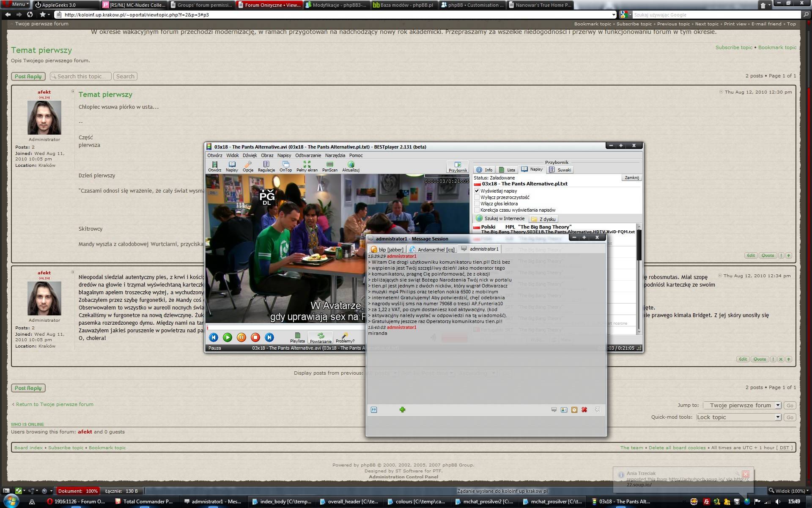
Task: Open the Napisy subtitles toolbar icon in BESTplayer
Action: (232, 166)
